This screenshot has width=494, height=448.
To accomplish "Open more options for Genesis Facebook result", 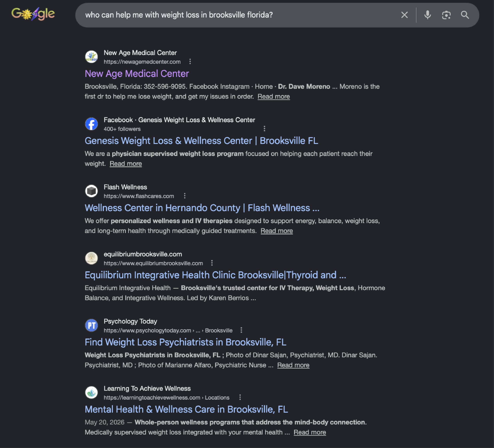I will coord(264,129).
